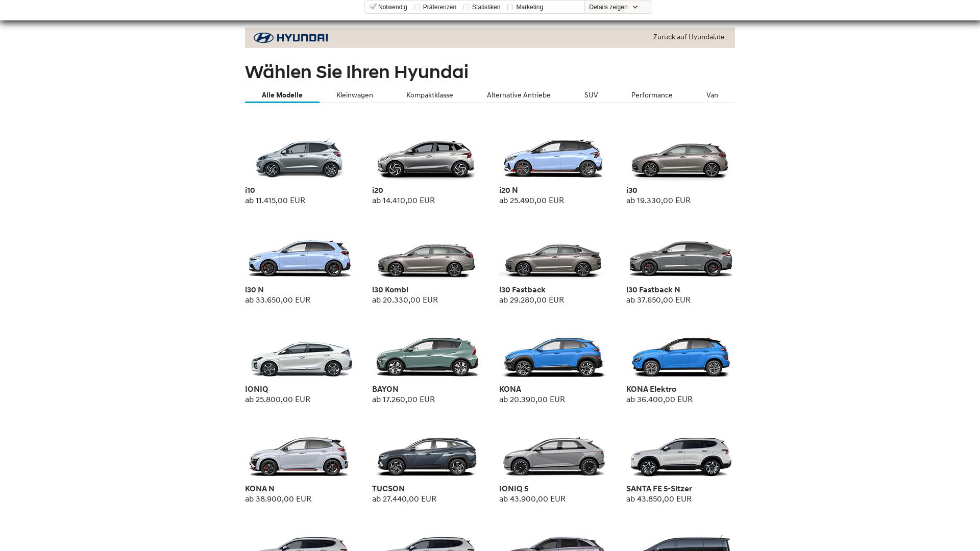
Task: Select the i10 car image
Action: [x=300, y=158]
